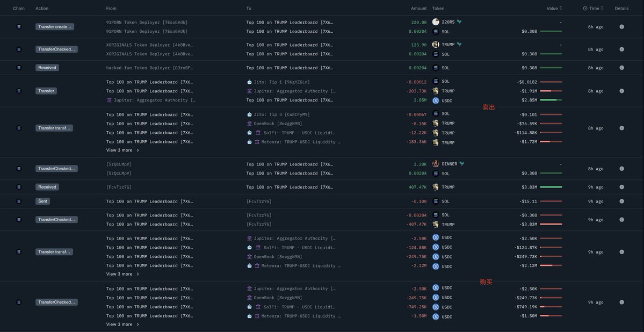Toggle sort arrows on the Value column
This screenshot has width=644, height=332.
pyautogui.click(x=561, y=9)
